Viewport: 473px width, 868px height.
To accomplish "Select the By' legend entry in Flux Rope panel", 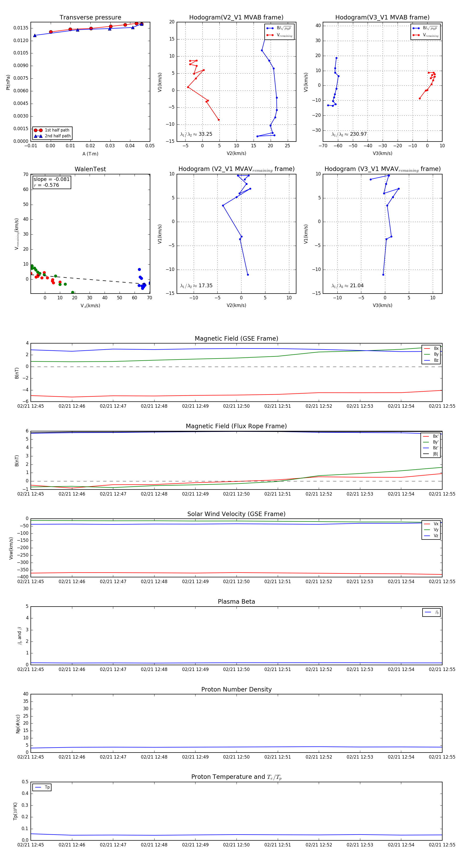I will 431,442.
